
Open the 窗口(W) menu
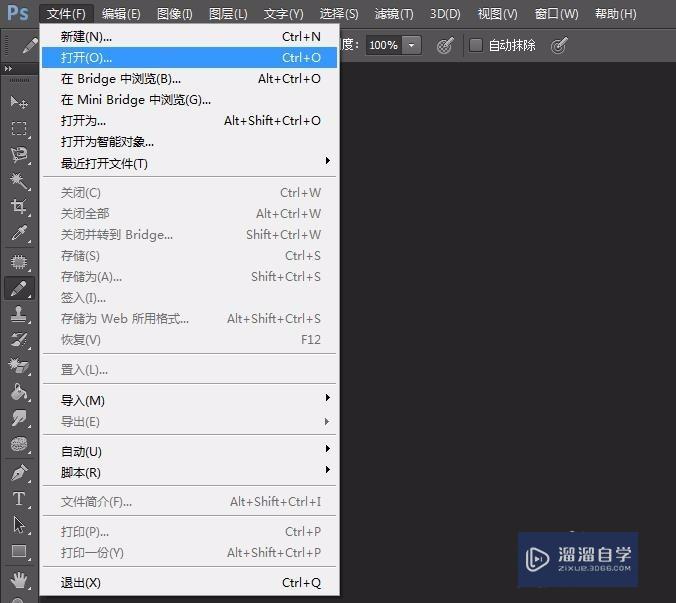(x=556, y=14)
